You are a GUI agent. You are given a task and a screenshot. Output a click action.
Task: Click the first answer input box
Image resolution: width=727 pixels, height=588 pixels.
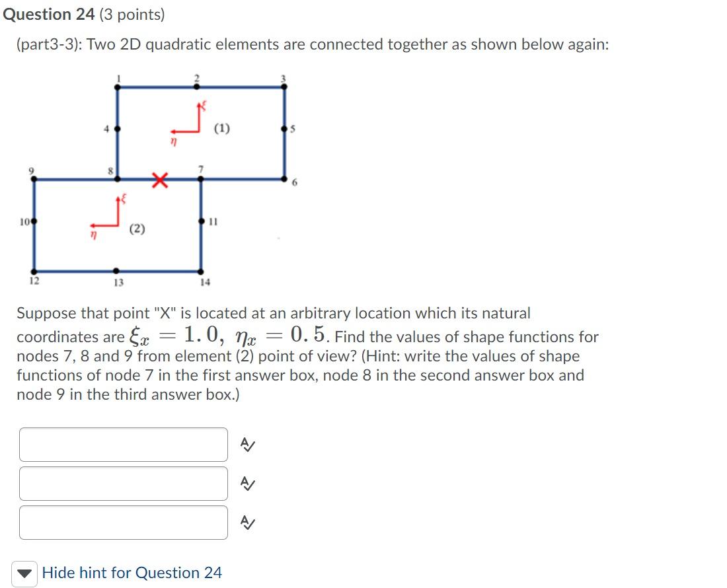tap(124, 445)
